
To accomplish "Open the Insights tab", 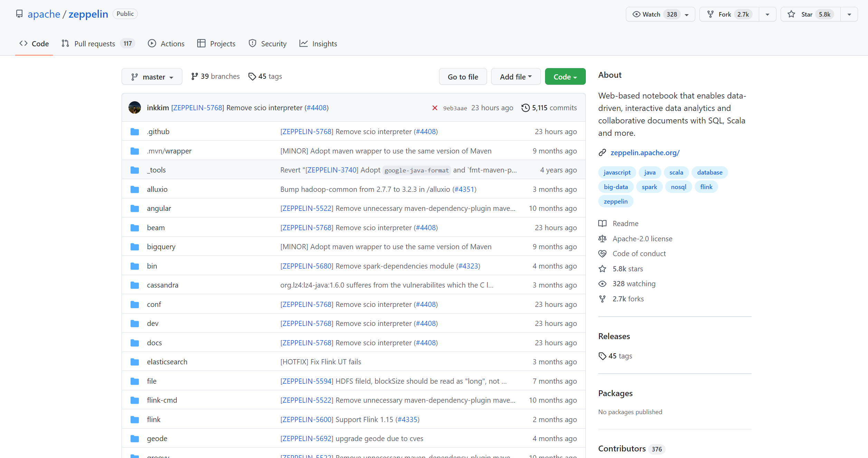I will [318, 44].
